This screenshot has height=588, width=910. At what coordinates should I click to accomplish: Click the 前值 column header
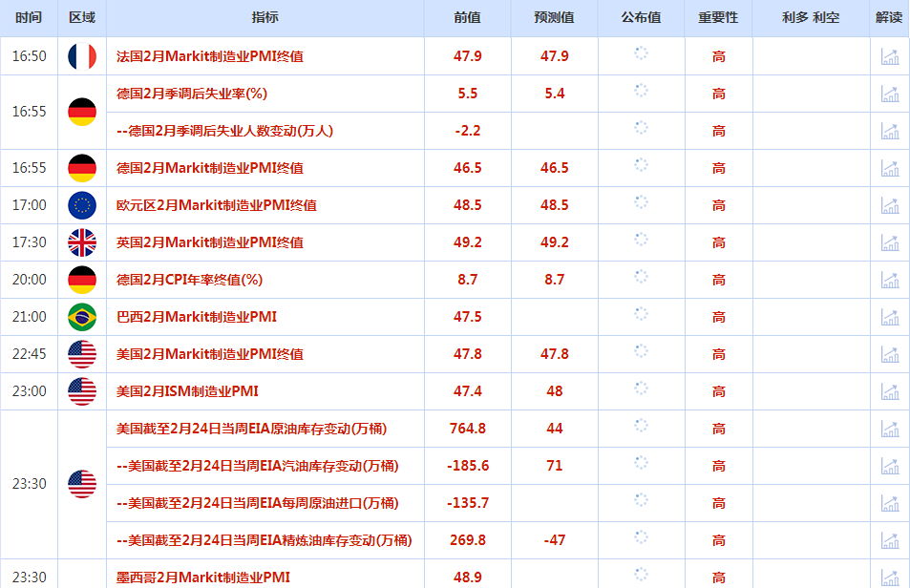(x=467, y=17)
